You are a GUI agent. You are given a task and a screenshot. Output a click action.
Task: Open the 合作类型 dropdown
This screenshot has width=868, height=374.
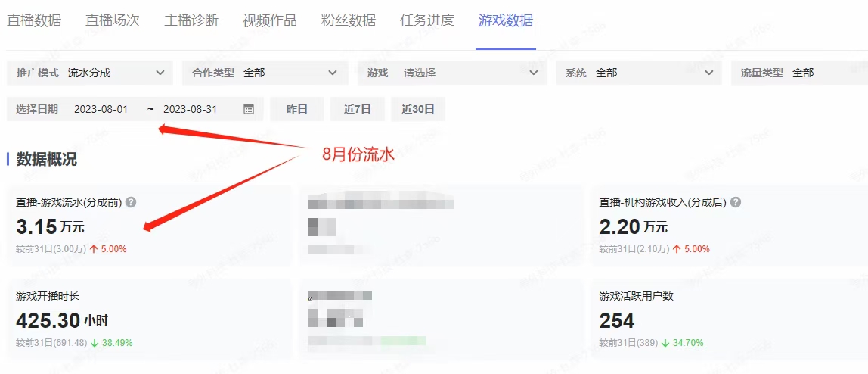pyautogui.click(x=265, y=73)
